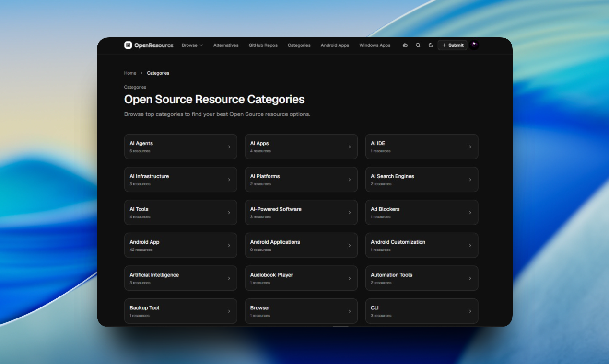Image resolution: width=609 pixels, height=364 pixels.
Task: Open the AI bot icon in navbar
Action: [405, 45]
